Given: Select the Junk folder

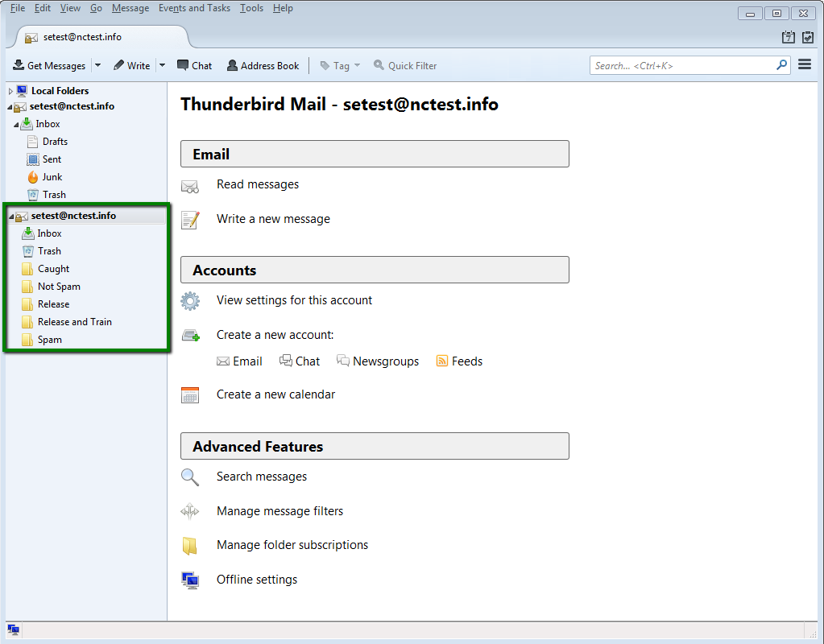Looking at the screenshot, I should tap(52, 177).
